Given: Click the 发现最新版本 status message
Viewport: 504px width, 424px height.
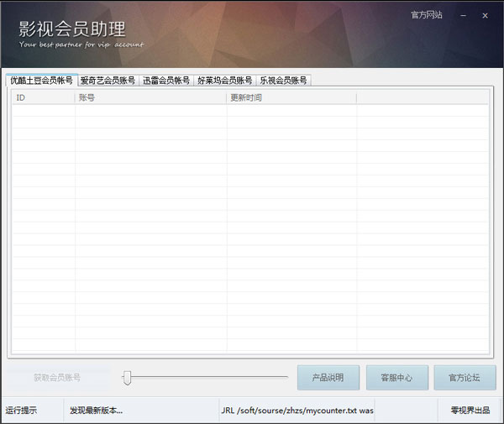Looking at the screenshot, I should point(96,411).
